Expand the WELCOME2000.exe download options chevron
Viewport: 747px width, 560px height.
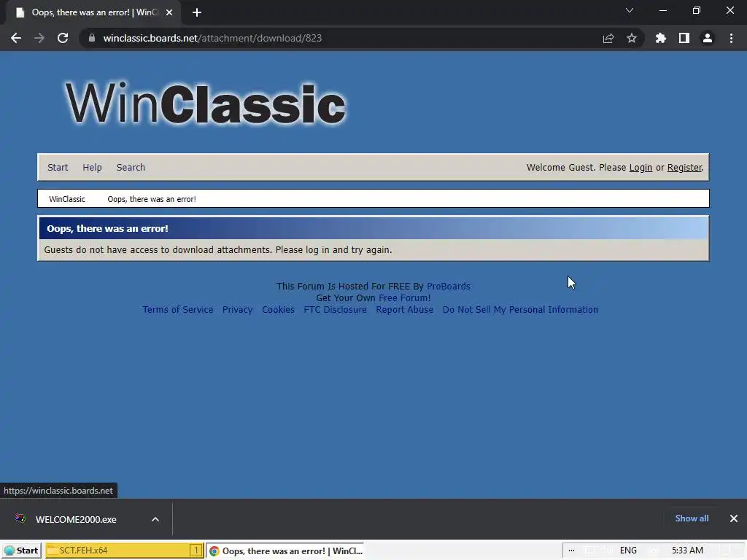(155, 519)
